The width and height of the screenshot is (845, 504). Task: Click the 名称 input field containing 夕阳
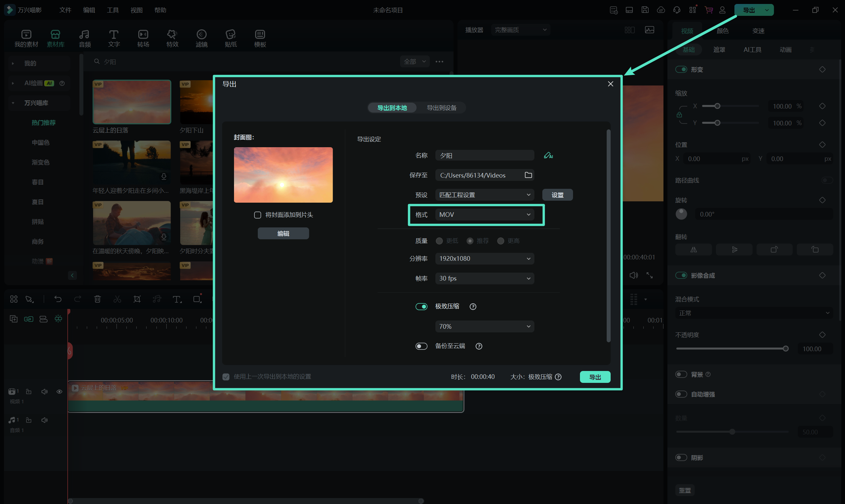click(484, 155)
